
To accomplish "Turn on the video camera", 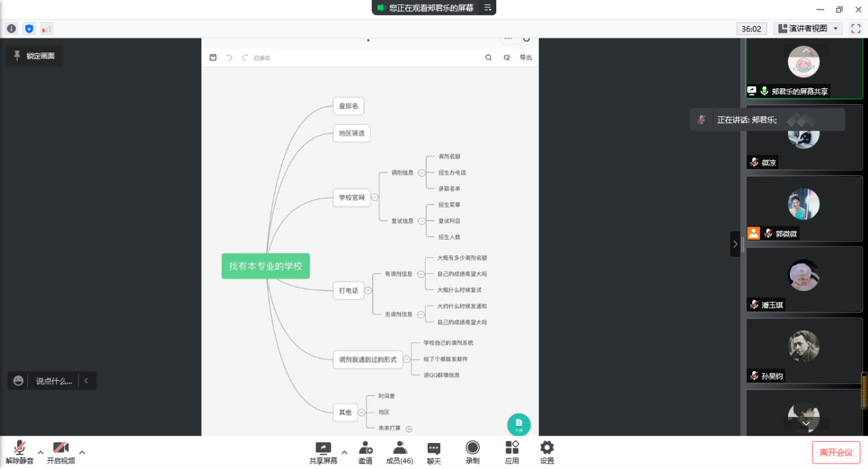I will [x=61, y=448].
